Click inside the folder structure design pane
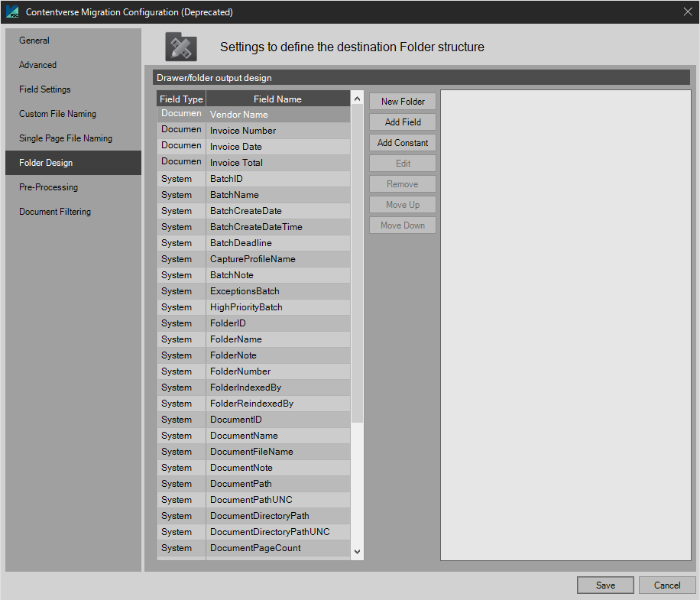The image size is (700, 600). (566, 325)
